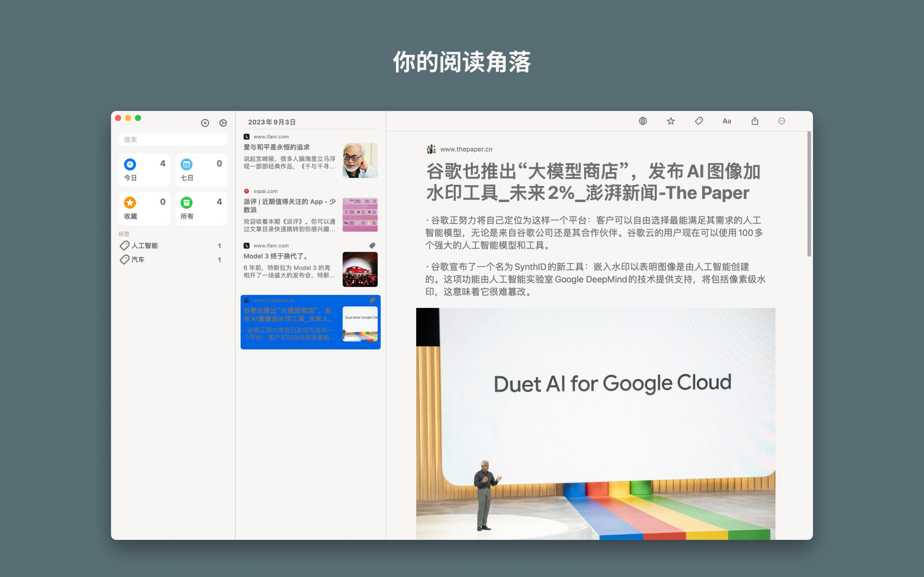The height and width of the screenshot is (577, 924).
Task: Click the reader pane vertical scrollbar
Action: click(809, 195)
